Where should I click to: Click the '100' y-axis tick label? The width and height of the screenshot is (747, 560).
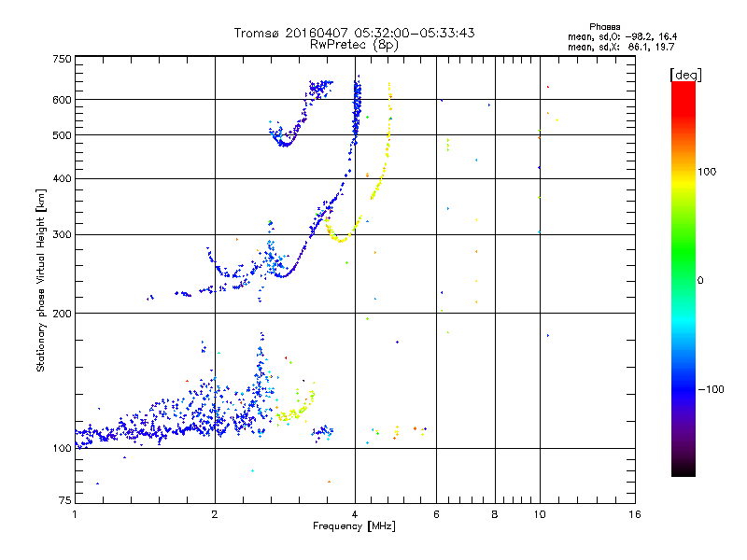click(x=62, y=449)
